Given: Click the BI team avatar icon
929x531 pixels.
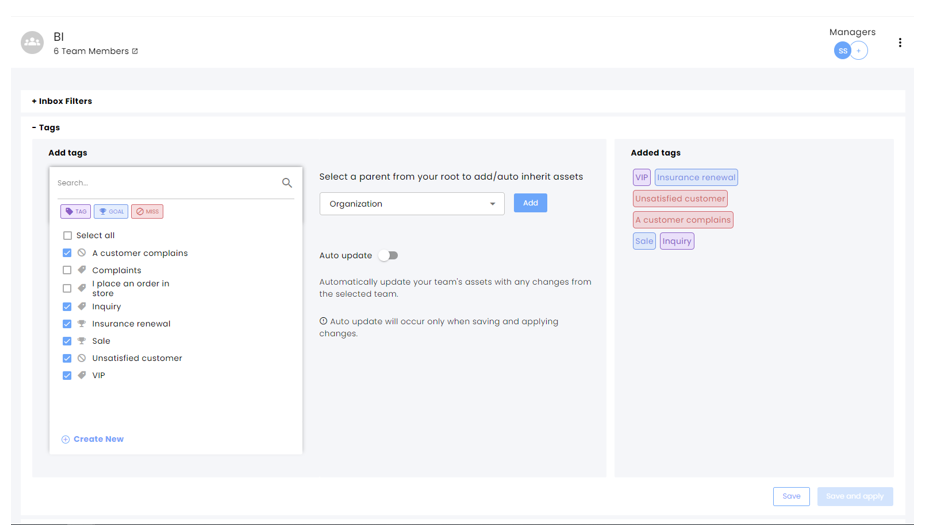Looking at the screenshot, I should coord(33,43).
